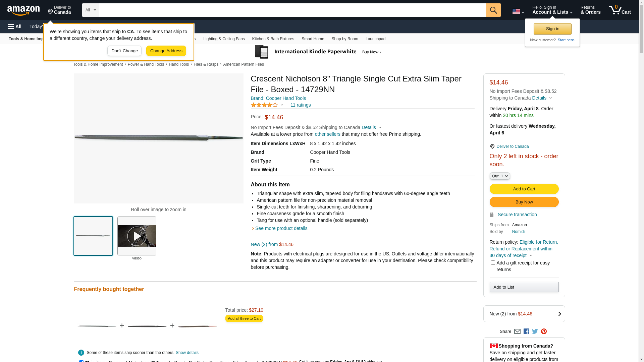Expand the country flag language selector
The height and width of the screenshot is (362, 644).
(x=518, y=12)
